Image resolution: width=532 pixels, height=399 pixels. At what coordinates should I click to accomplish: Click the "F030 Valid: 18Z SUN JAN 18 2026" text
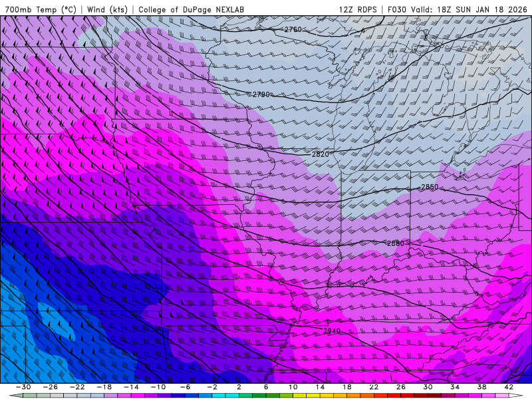(x=458, y=9)
